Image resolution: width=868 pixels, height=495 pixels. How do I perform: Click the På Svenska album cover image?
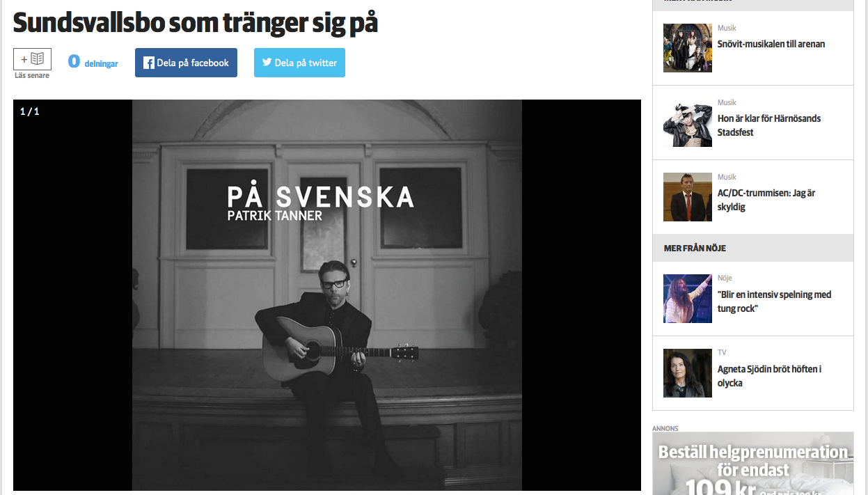327,295
